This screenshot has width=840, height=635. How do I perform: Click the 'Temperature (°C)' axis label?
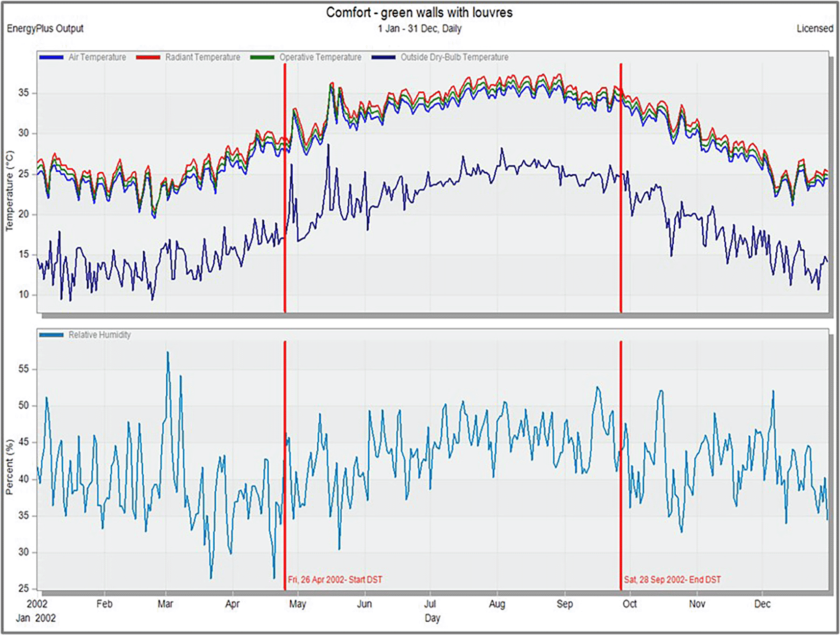[9, 191]
